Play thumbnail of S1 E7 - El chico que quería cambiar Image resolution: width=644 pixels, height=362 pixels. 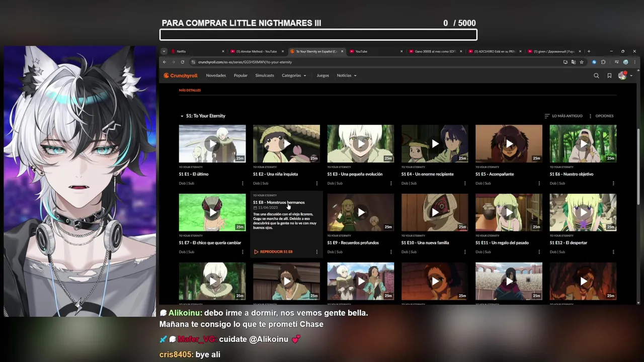[x=212, y=212]
